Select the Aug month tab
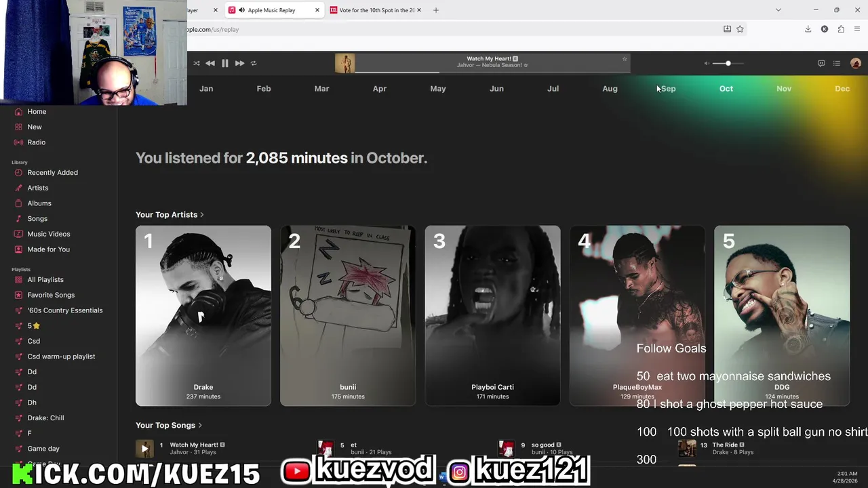This screenshot has height=488, width=868. (610, 89)
